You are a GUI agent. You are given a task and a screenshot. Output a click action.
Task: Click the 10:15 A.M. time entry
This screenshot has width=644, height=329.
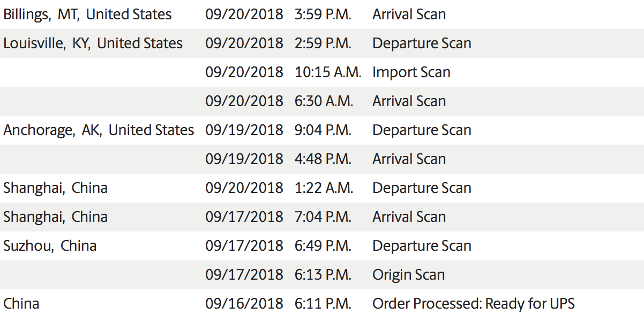(328, 72)
